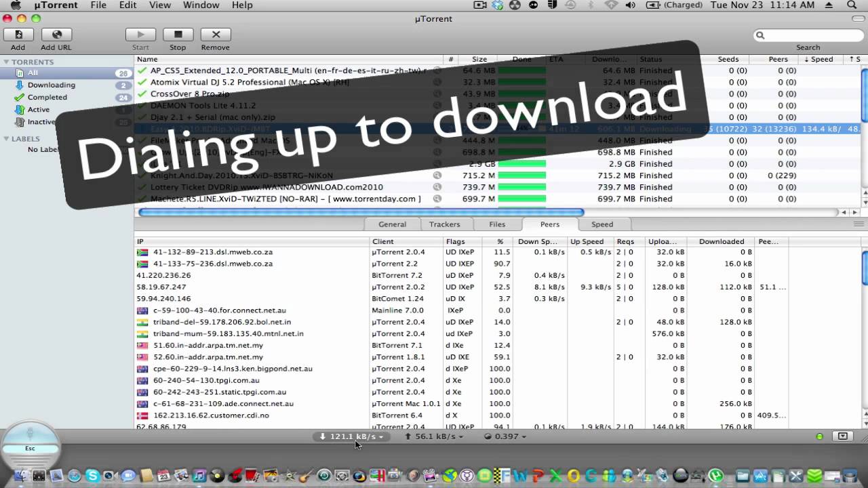
Task: Sort torrents by down Speed column
Action: (821, 60)
